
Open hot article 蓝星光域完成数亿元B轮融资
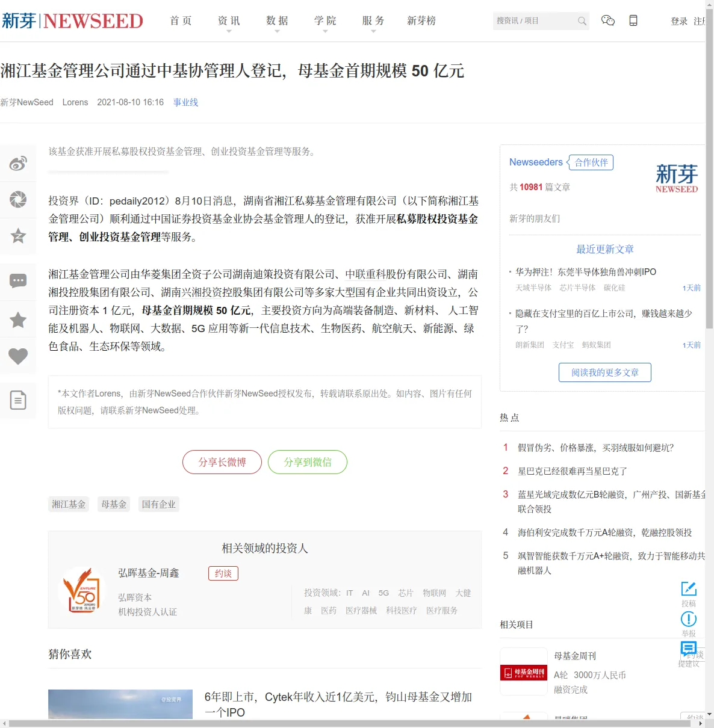point(612,502)
